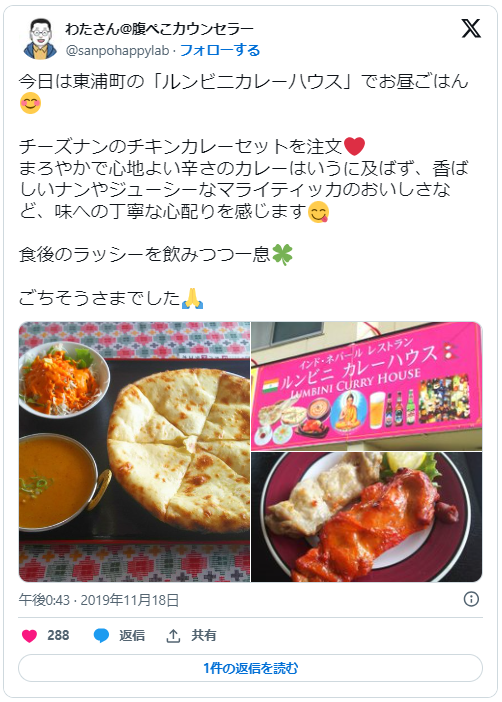Click the 288 likes count
The width and height of the screenshot is (502, 702).
[58, 635]
